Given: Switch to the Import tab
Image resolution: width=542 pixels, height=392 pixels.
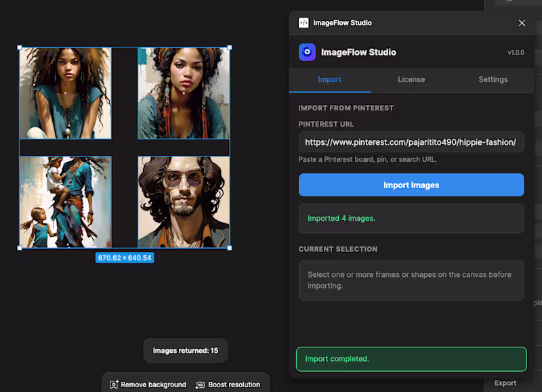Looking at the screenshot, I should [x=329, y=80].
